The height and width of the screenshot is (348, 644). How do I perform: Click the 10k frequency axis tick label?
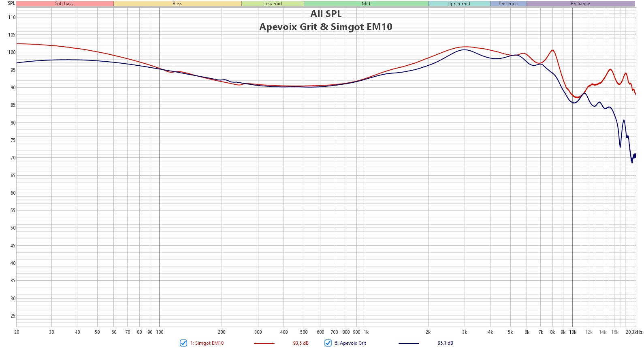(573, 332)
